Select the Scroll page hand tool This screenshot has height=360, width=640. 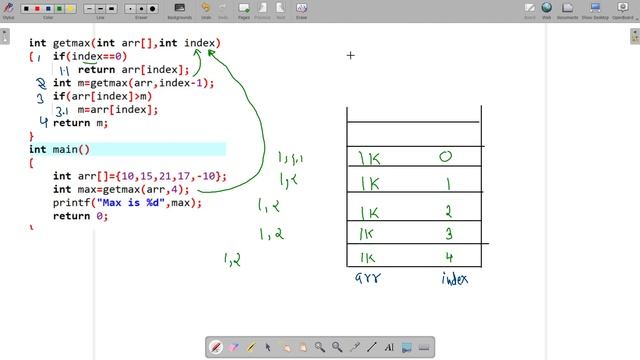point(302,347)
